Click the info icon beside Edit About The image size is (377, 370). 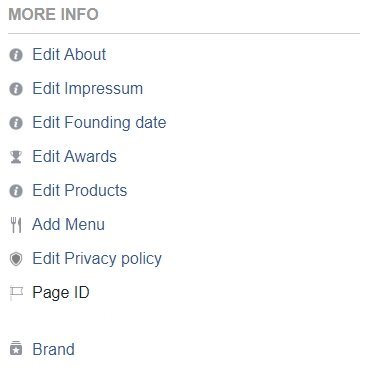coord(16,55)
